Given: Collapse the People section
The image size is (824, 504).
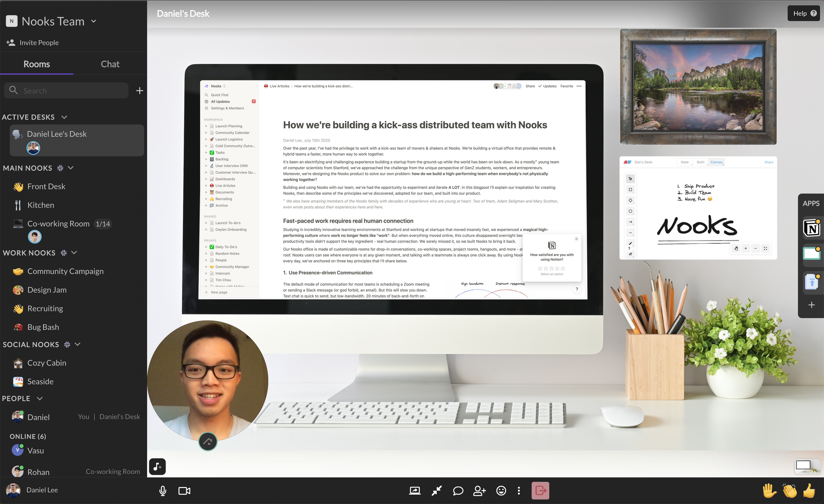Looking at the screenshot, I should [x=40, y=399].
